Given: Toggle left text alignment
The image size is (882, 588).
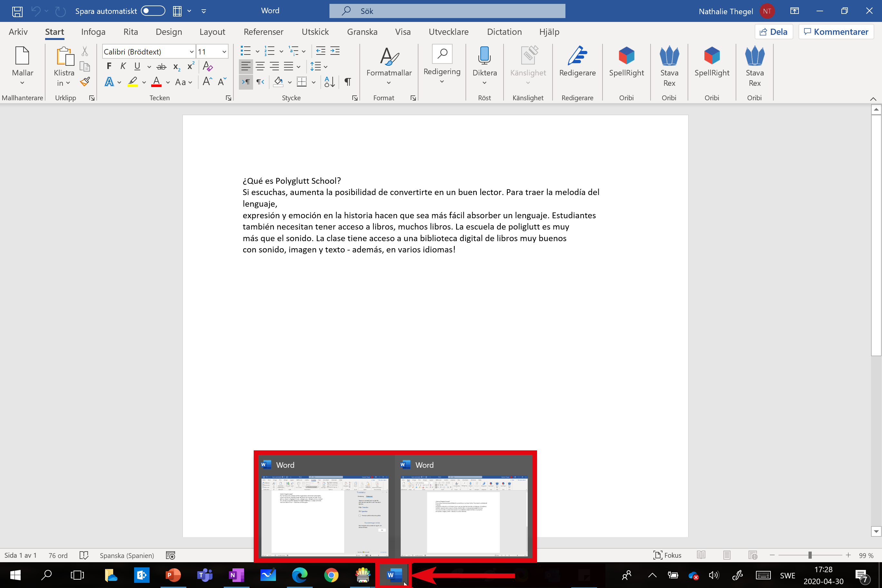Looking at the screenshot, I should (x=246, y=67).
